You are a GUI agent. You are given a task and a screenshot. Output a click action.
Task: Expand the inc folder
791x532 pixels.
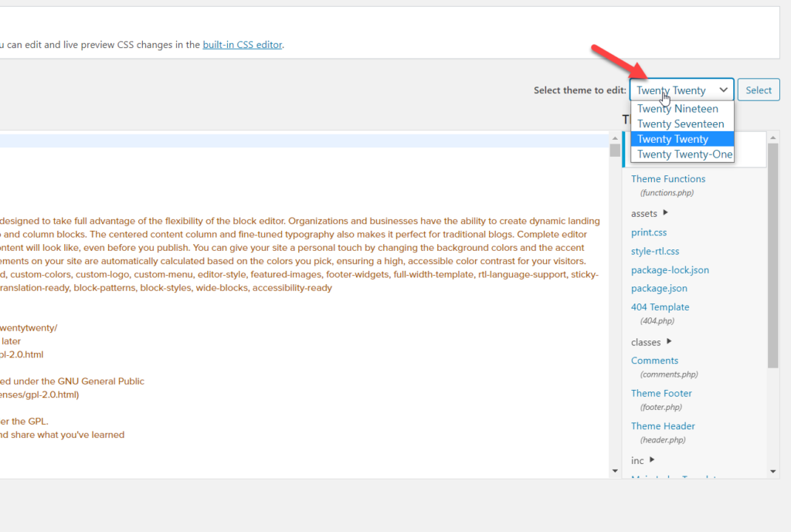pyautogui.click(x=643, y=460)
